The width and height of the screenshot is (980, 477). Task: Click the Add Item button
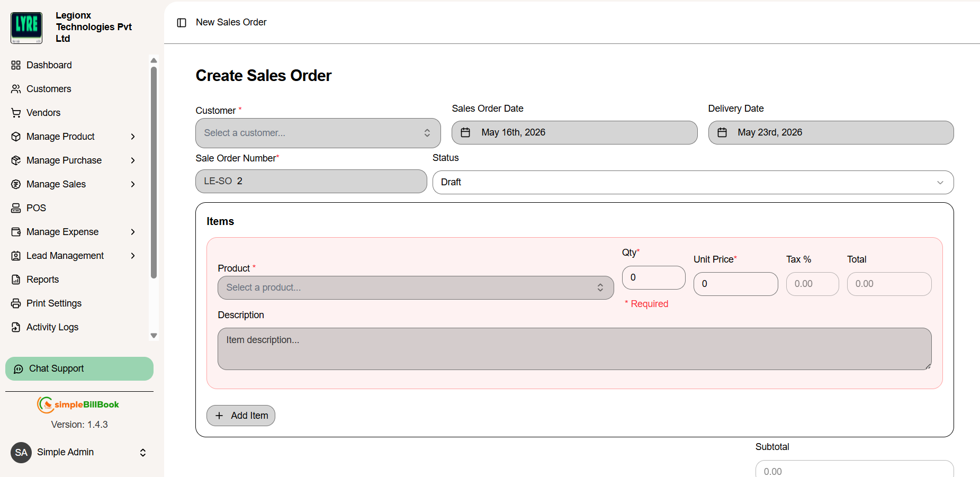tap(241, 416)
